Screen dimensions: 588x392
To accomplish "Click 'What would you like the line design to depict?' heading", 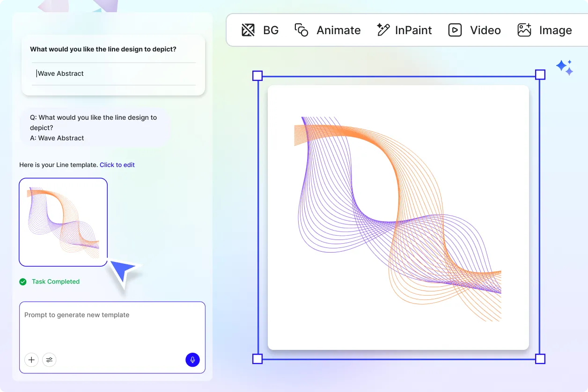I will click(103, 49).
